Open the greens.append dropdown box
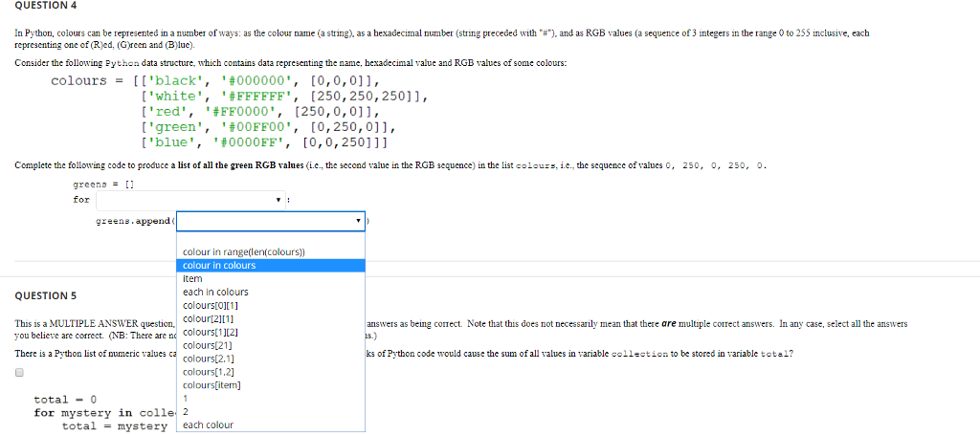The height and width of the screenshot is (435, 980). [x=271, y=221]
